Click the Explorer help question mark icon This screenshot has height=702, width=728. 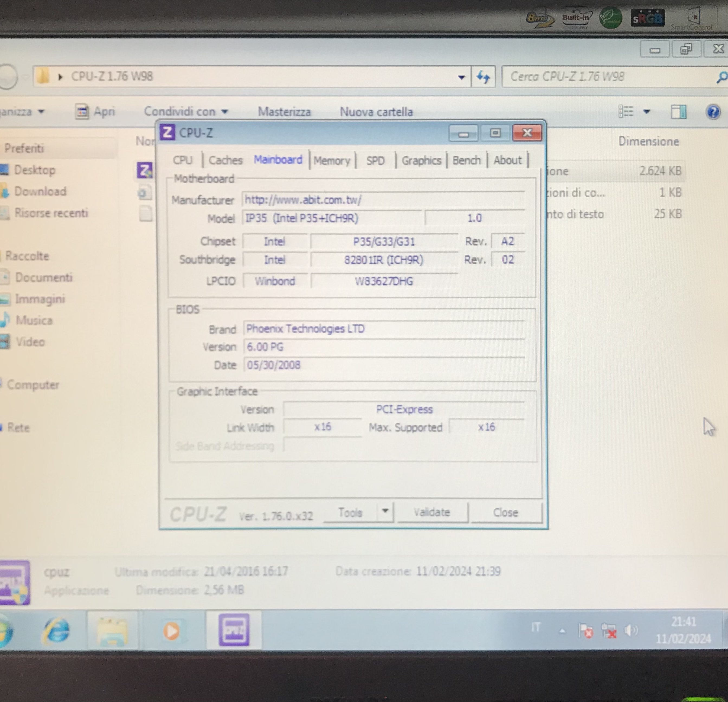tap(713, 112)
